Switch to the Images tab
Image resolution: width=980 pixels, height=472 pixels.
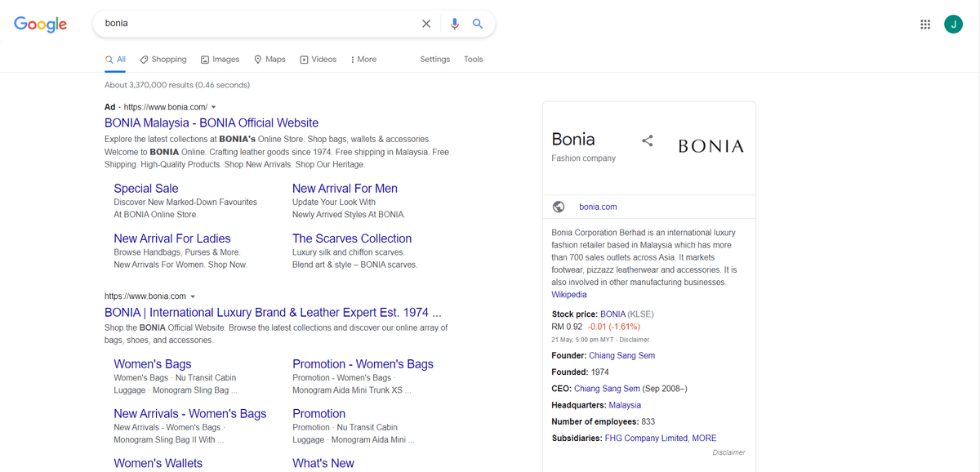(220, 60)
